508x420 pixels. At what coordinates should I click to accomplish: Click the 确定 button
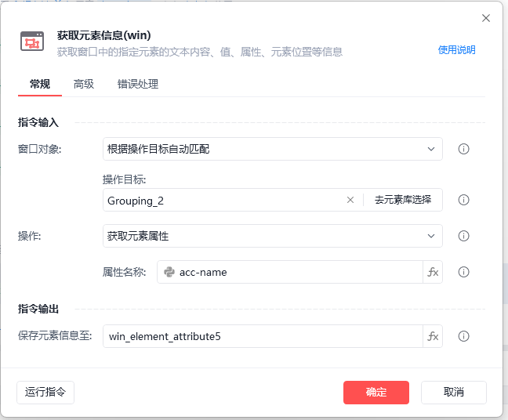pyautogui.click(x=376, y=392)
